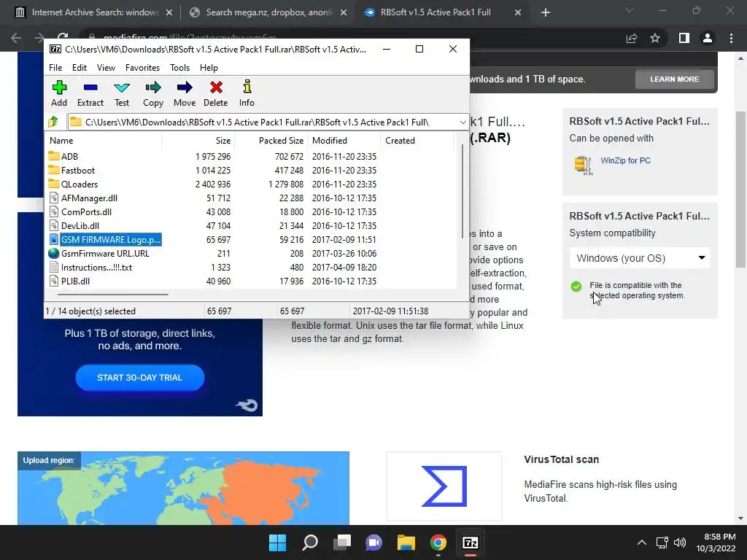Select the GSM FIRMWARE Logo file row
The width and height of the screenshot is (747, 560).
250,239
